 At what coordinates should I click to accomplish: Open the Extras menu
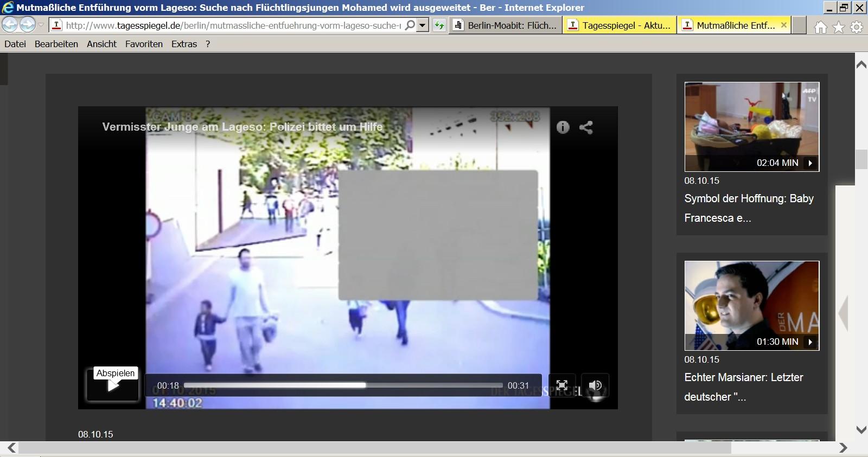[184, 44]
